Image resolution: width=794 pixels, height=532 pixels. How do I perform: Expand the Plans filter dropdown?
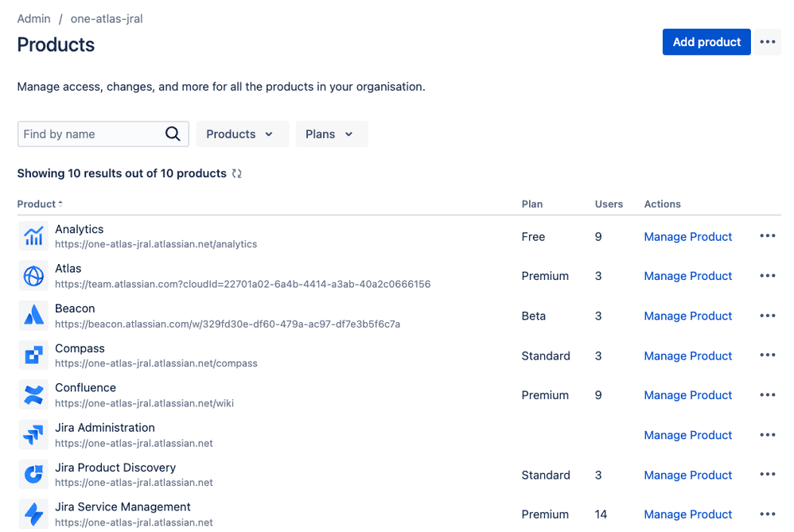332,134
